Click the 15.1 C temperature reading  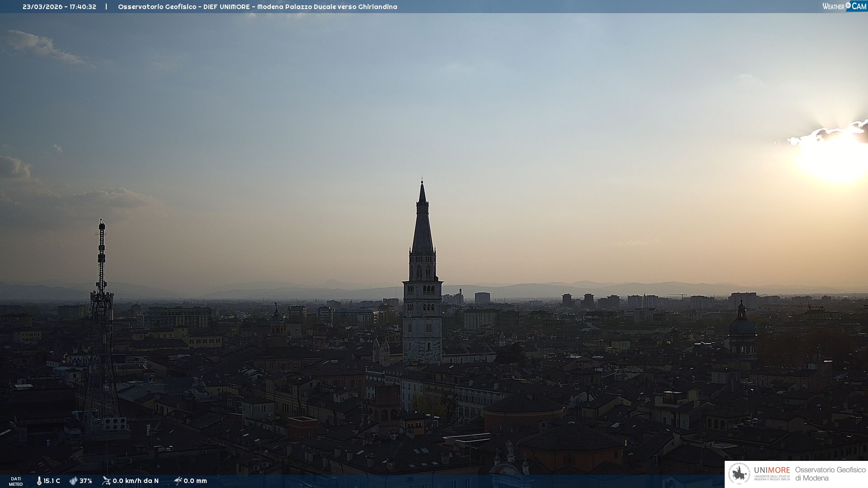tap(52, 481)
